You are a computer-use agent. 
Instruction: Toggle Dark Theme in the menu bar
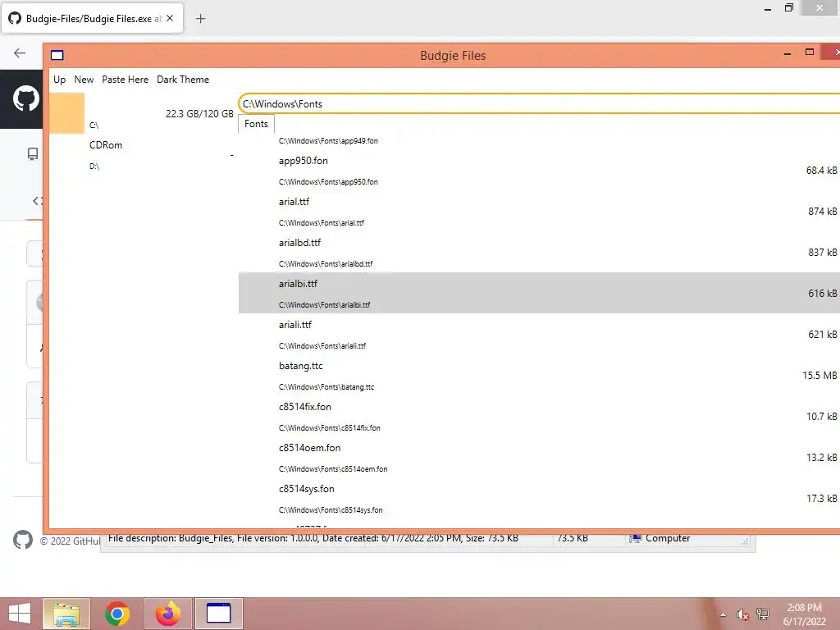click(x=183, y=80)
